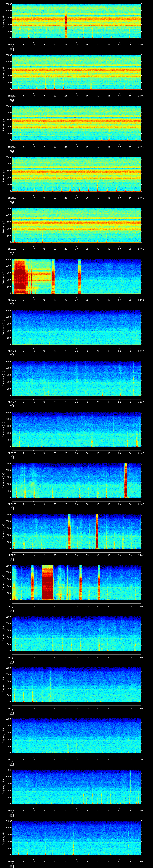Open the spectrogram panel starting at 21:23:00
Image resolution: width=153 pixels, height=868 pixels.
(76, 72)
